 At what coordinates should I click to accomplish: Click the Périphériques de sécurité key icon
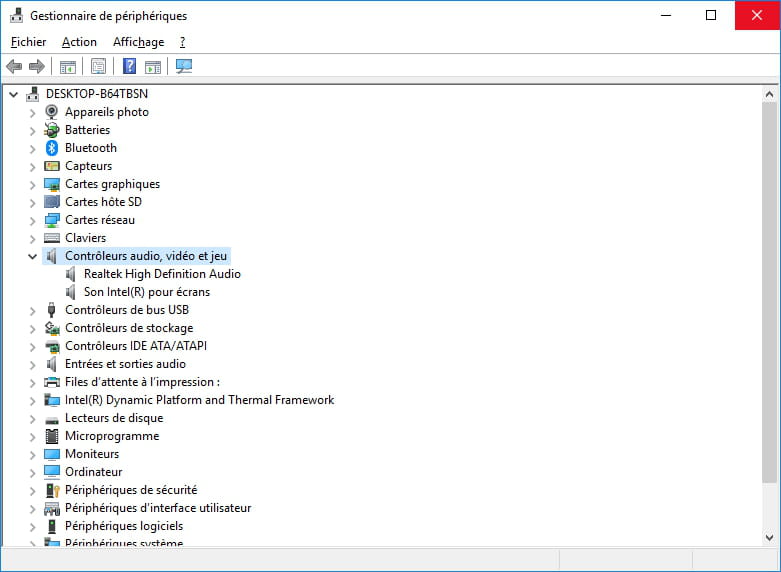pyautogui.click(x=52, y=490)
